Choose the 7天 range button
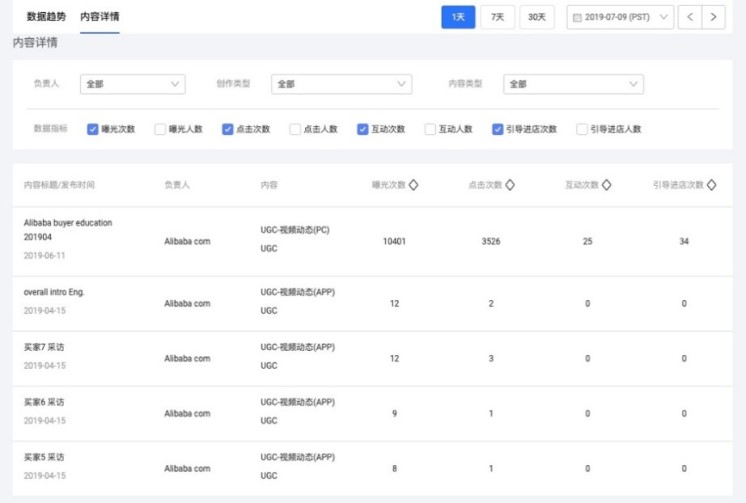This screenshot has height=503, width=746. pos(497,17)
